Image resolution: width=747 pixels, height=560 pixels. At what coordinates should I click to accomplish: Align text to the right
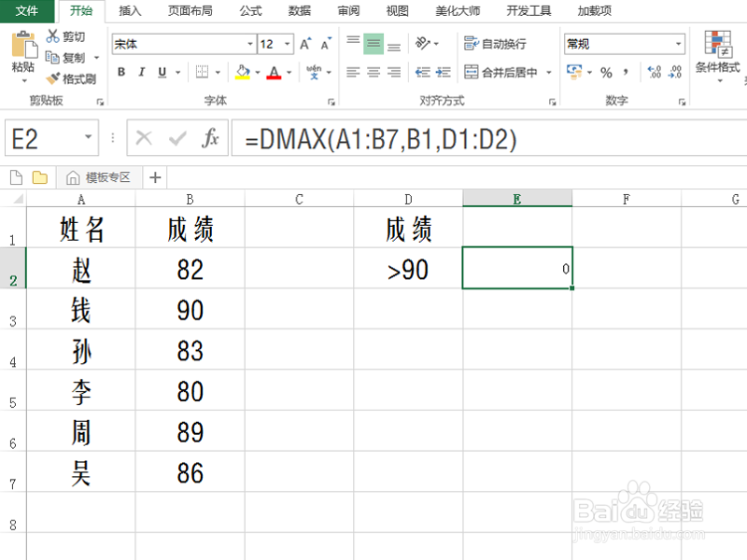pos(394,72)
